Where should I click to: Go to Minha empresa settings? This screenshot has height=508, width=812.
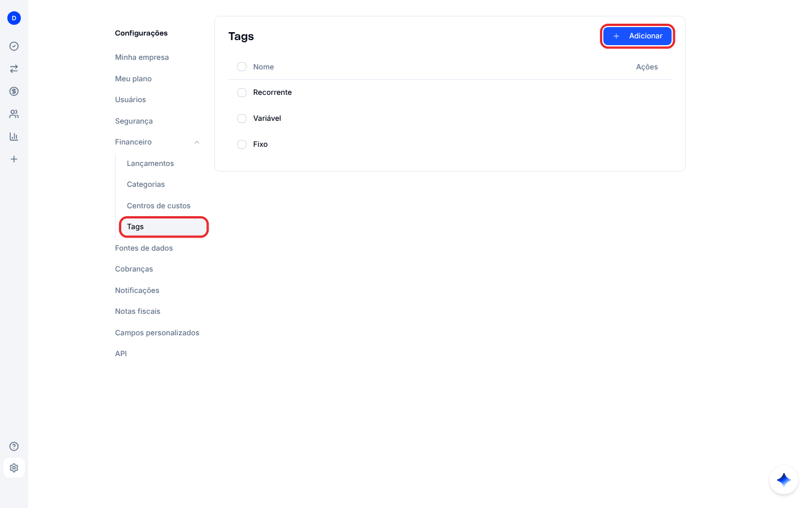pos(142,58)
